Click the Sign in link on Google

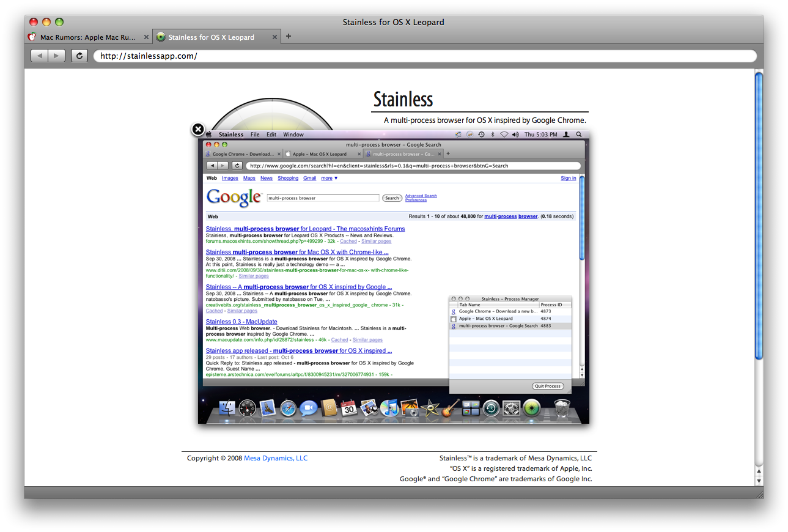tap(569, 179)
